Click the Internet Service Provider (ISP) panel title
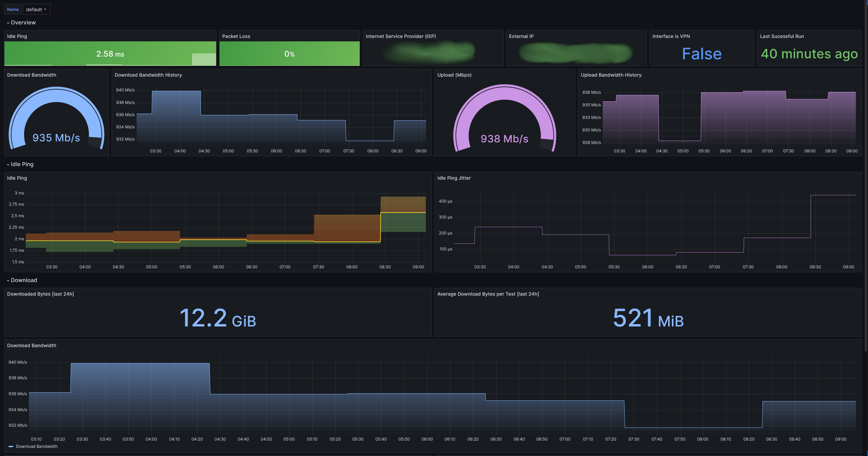868x456 pixels. pyautogui.click(x=400, y=36)
